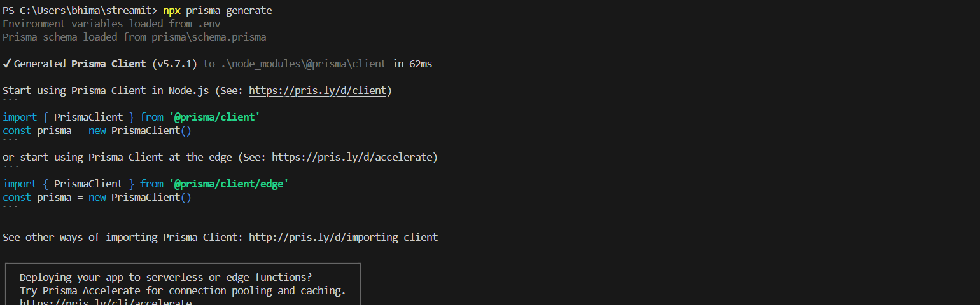
Task: Click the checkmark icon before Generated
Action: coord(7,64)
